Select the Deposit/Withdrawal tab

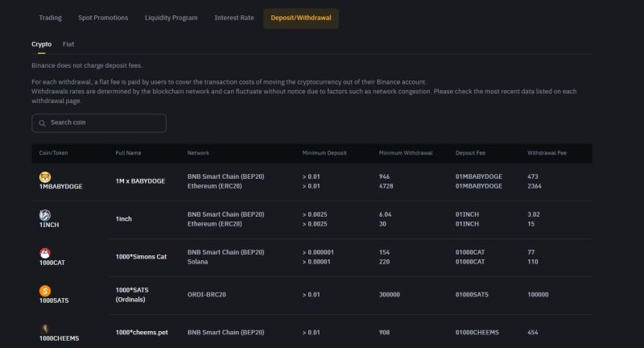point(301,18)
